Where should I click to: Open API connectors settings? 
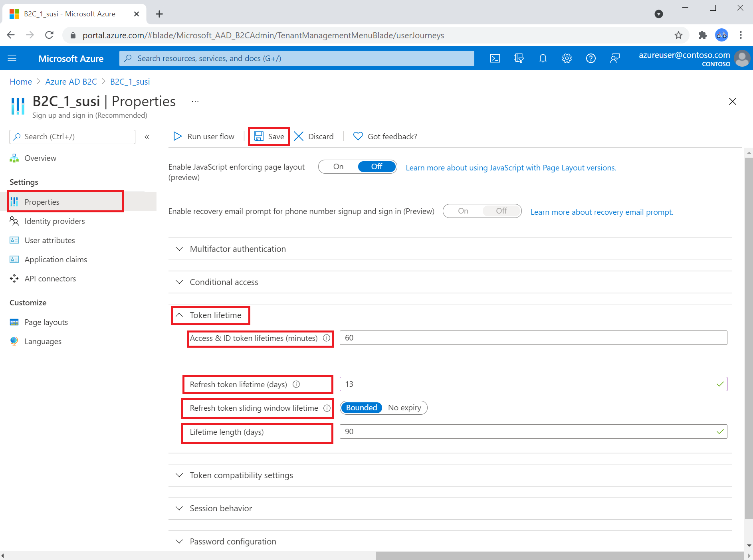click(50, 278)
